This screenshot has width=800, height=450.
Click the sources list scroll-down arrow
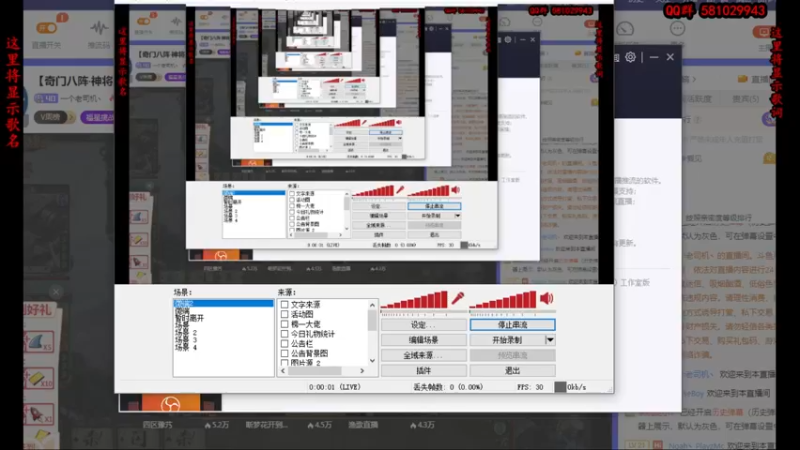[x=372, y=361]
